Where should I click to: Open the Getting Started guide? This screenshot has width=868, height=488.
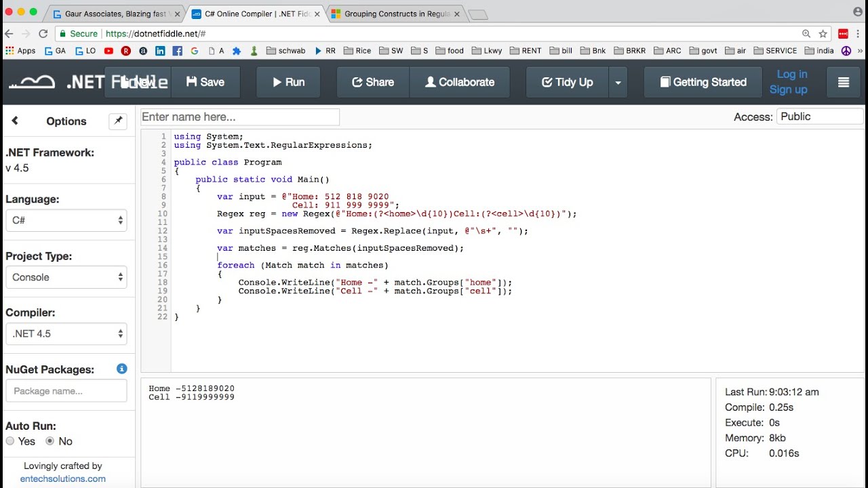coord(703,82)
